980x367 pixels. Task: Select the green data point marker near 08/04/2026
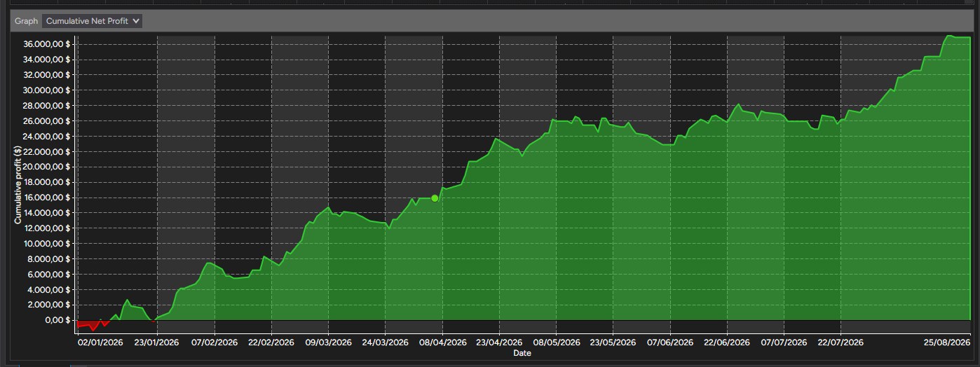coord(435,198)
